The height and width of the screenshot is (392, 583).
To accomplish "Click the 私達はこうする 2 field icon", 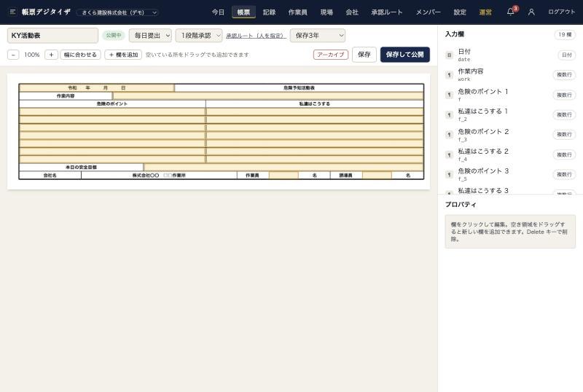I will [x=449, y=154].
